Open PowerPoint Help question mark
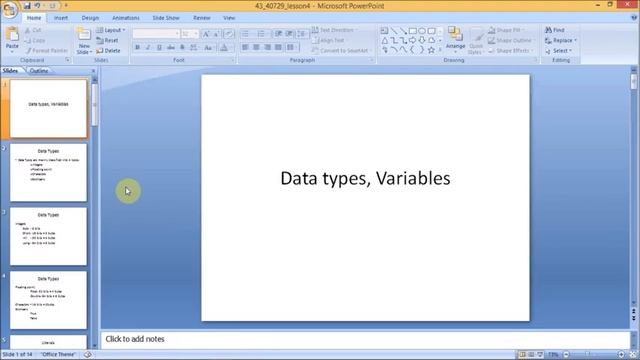The height and width of the screenshot is (360, 640). click(633, 18)
